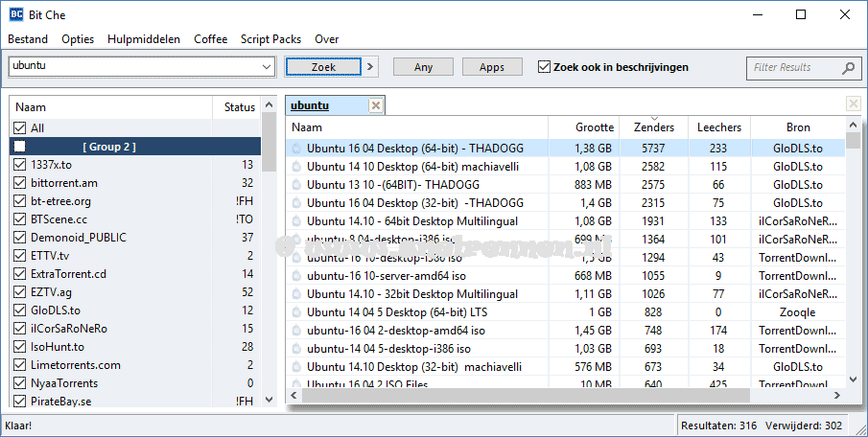
Task: Uncheck the Limetorrents.com site checkbox
Action: coord(20,365)
